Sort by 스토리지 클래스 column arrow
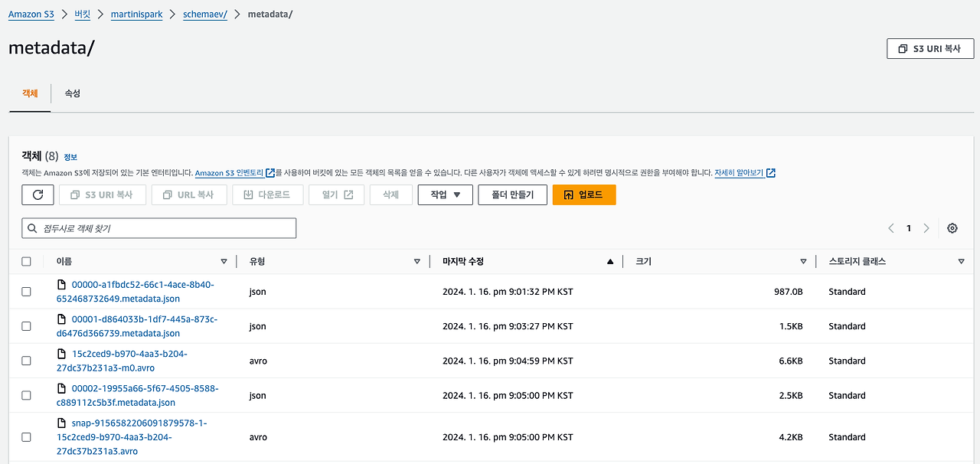Viewport: 980px width, 464px height. click(x=961, y=262)
